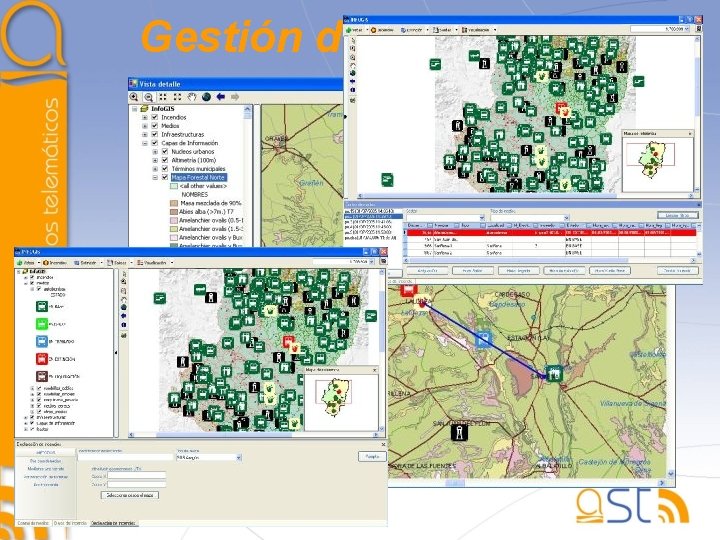Click the globe in the Declaración window's vertical toolbar
The image size is (720, 540).
click(x=124, y=307)
